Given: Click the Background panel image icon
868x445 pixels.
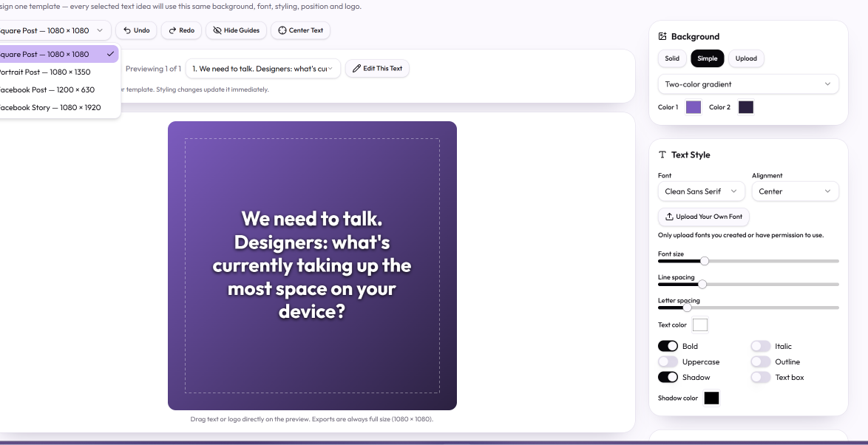Looking at the screenshot, I should pyautogui.click(x=662, y=36).
